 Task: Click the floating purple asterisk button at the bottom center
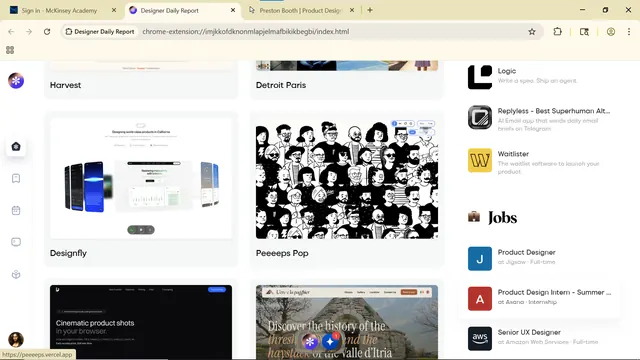tap(310, 342)
